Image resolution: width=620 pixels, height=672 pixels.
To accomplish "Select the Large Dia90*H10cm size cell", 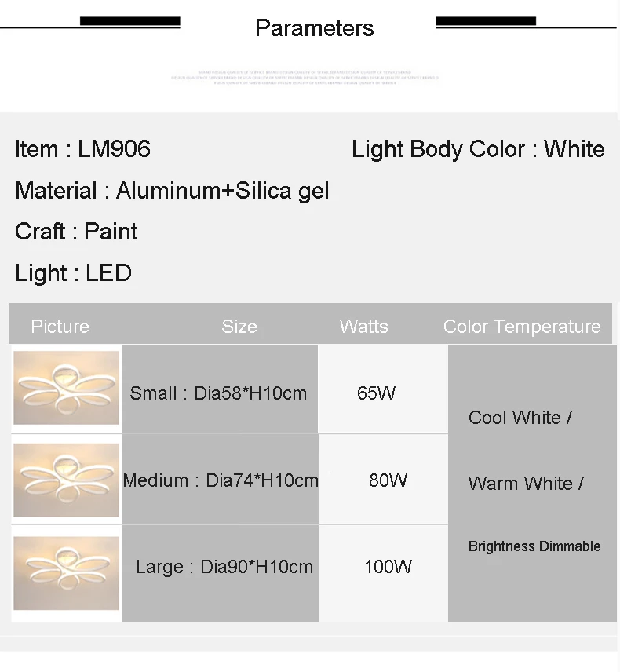I will pyautogui.click(x=221, y=573).
